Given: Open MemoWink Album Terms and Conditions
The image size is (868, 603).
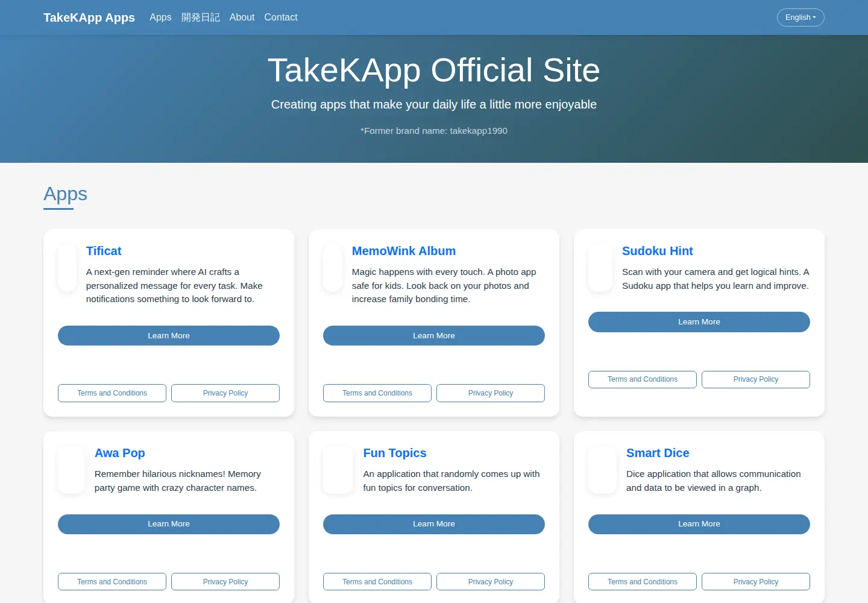Looking at the screenshot, I should point(377,393).
